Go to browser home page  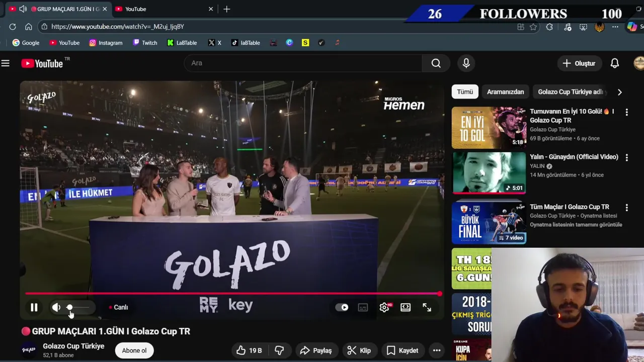(29, 27)
